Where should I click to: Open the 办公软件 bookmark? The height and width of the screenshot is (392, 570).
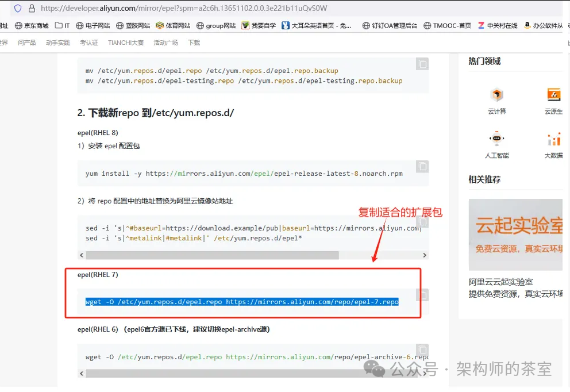(x=543, y=25)
